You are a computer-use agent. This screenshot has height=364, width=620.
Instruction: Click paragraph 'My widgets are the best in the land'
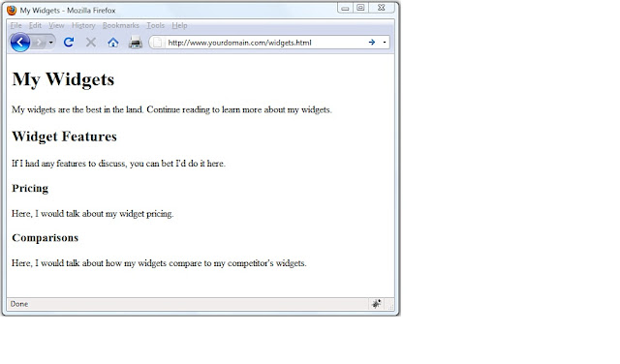tap(171, 109)
